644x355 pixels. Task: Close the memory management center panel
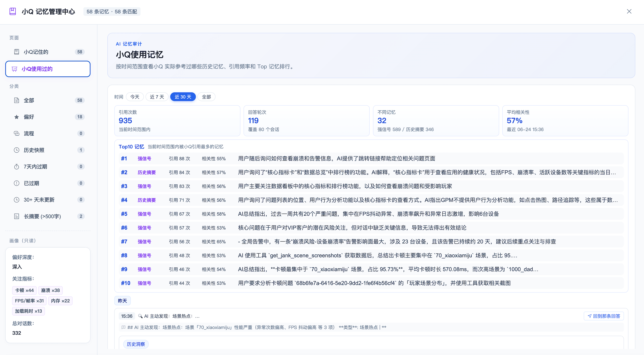(x=629, y=12)
